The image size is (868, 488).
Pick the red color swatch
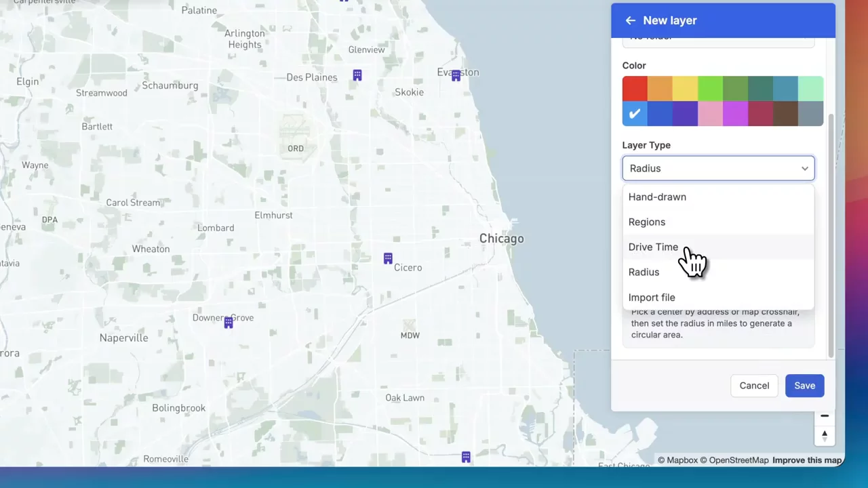click(x=635, y=89)
